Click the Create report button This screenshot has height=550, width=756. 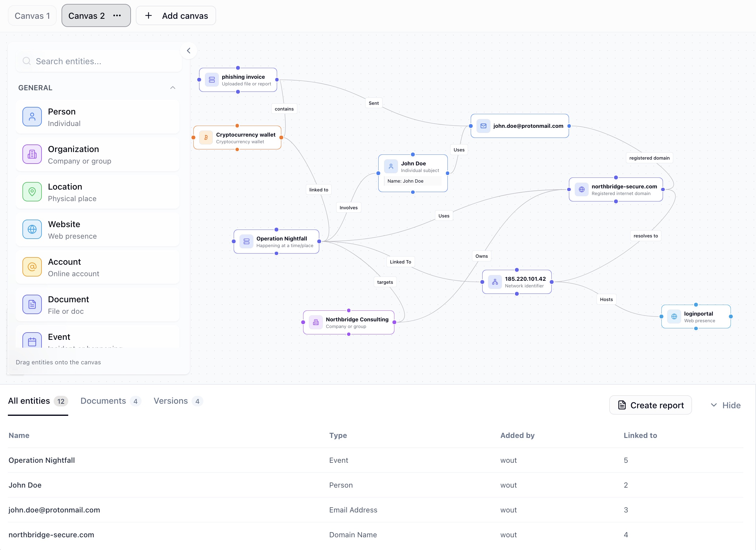coord(650,405)
